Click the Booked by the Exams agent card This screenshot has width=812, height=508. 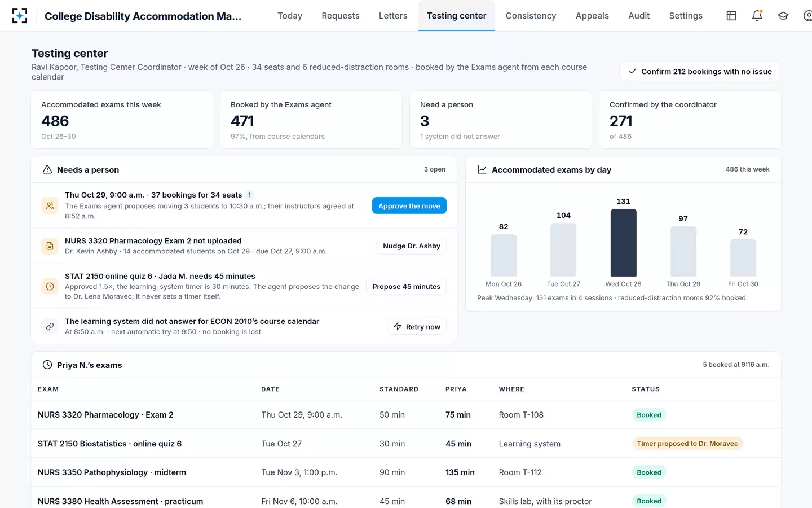pyautogui.click(x=311, y=120)
